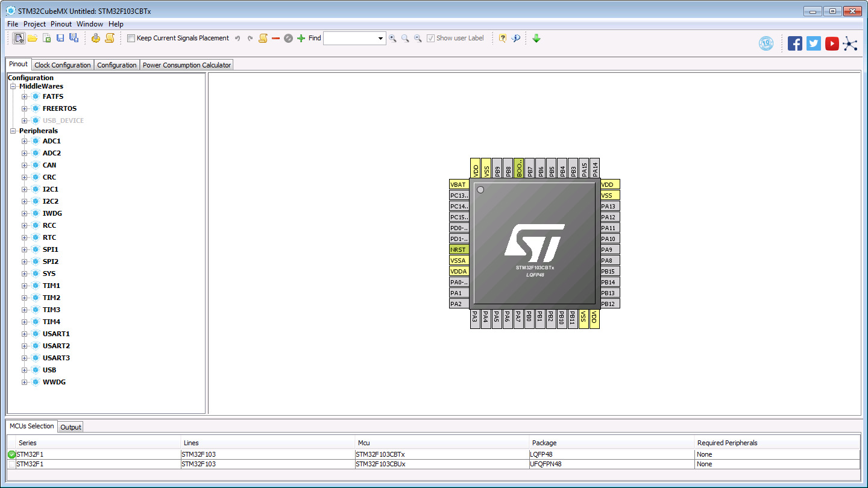Click the red minus icon in toolbar
Viewport: 868px width, 488px height.
[x=275, y=38]
